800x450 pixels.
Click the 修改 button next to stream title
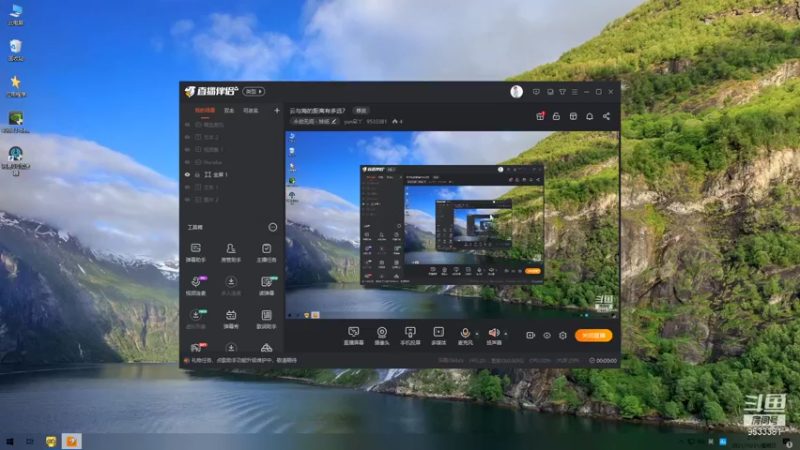click(361, 110)
